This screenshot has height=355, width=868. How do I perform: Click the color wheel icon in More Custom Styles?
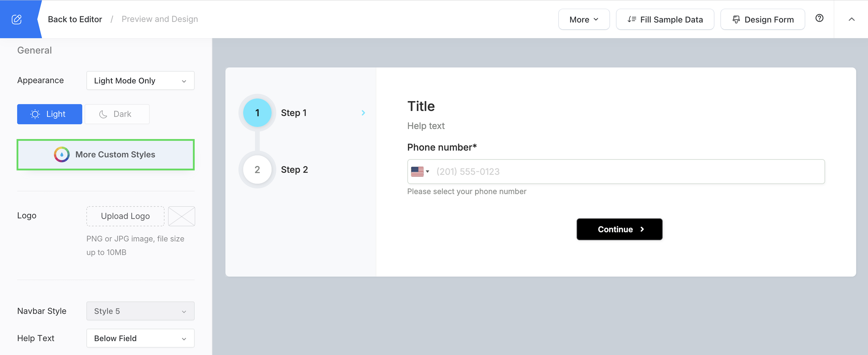pyautogui.click(x=62, y=155)
